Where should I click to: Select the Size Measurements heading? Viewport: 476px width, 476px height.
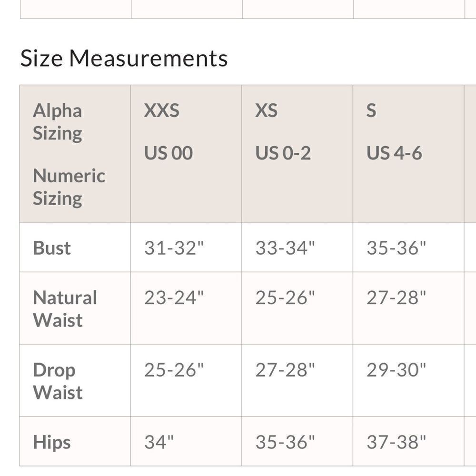124,58
